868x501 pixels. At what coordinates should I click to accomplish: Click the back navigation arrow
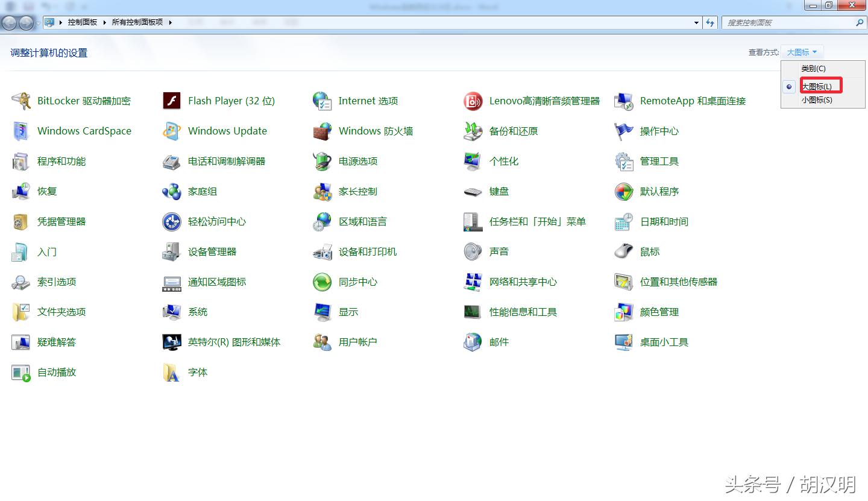pos(8,22)
